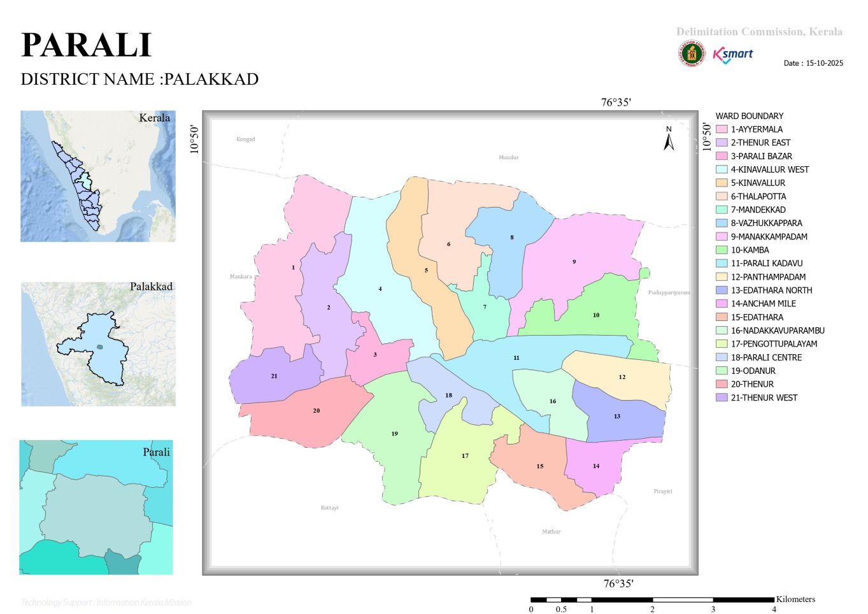Image resolution: width=868 pixels, height=614 pixels.
Task: Click the north arrow compass symbol
Action: coord(669,138)
